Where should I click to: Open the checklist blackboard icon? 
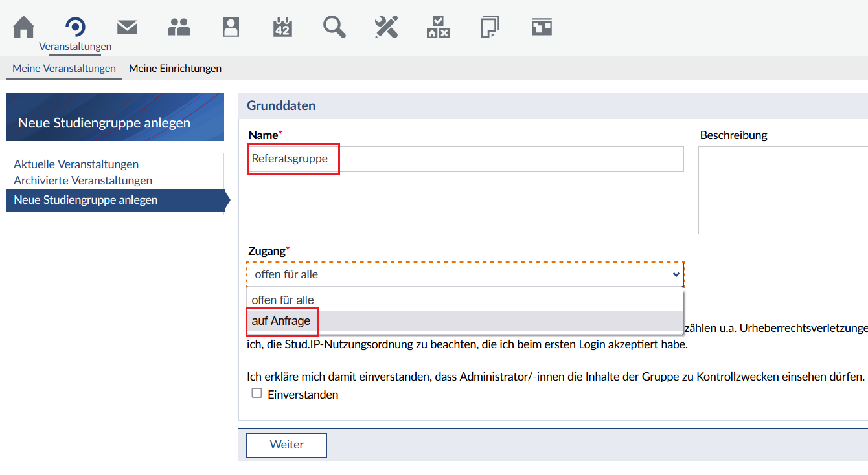click(438, 27)
